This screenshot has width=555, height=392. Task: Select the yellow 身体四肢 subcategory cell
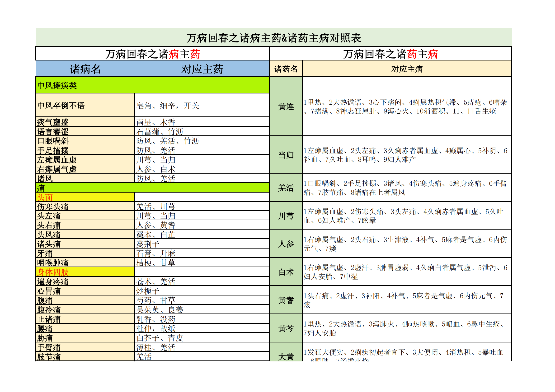[85, 272]
